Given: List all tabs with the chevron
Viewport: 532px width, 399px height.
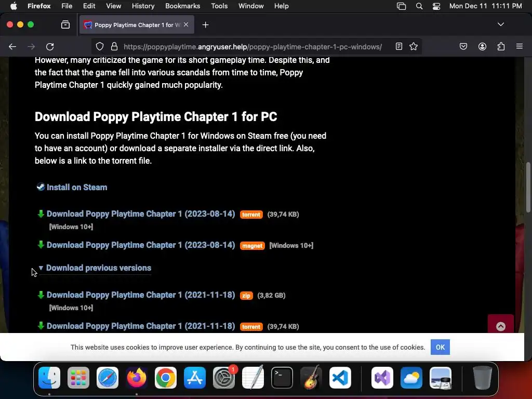Looking at the screenshot, I should tap(501, 24).
